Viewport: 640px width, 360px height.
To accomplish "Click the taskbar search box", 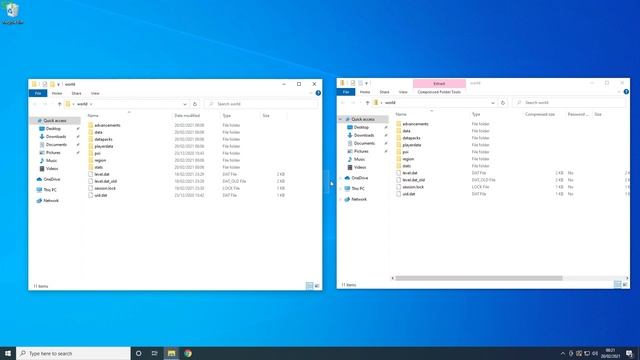I will [x=73, y=353].
